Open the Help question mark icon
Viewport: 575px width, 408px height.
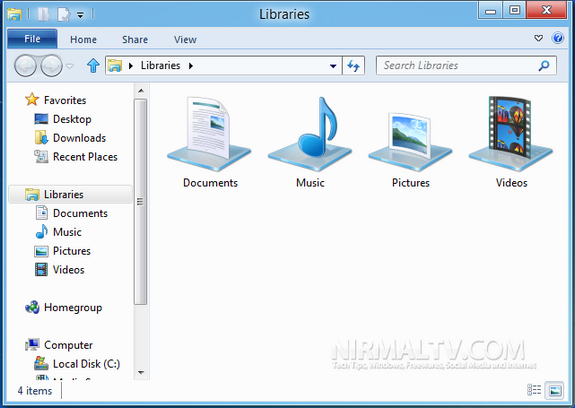558,38
